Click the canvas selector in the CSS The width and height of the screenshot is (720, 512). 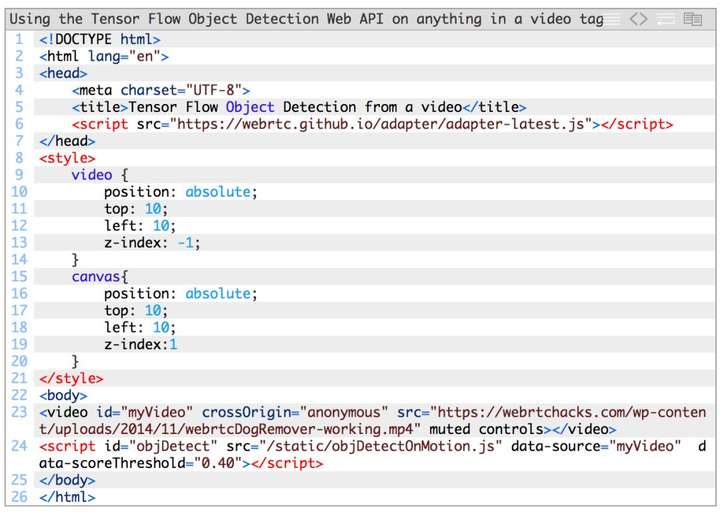(x=96, y=277)
